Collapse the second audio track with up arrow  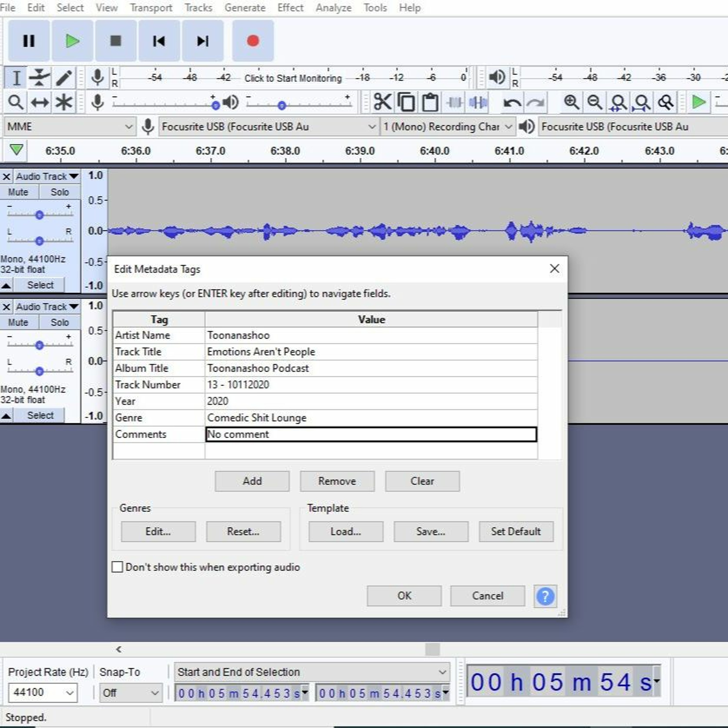point(6,416)
